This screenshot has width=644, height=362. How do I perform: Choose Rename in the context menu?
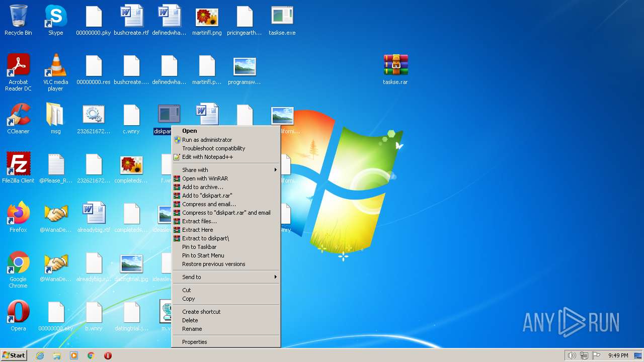[226, 329]
